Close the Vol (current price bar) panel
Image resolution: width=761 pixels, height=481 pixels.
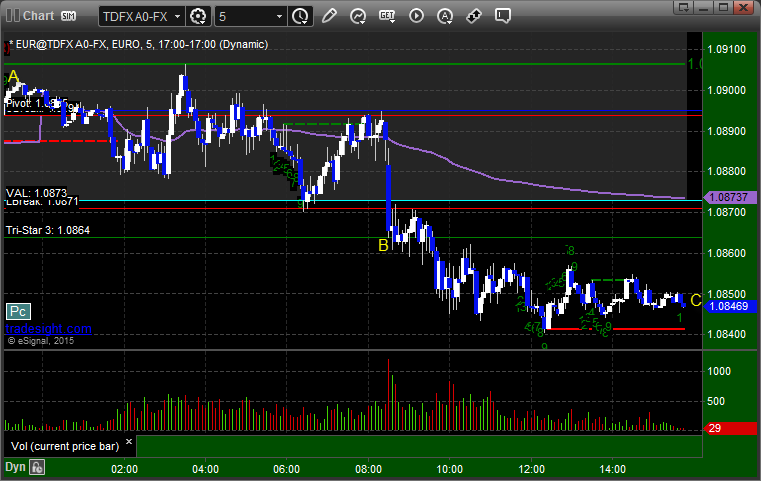point(129,442)
